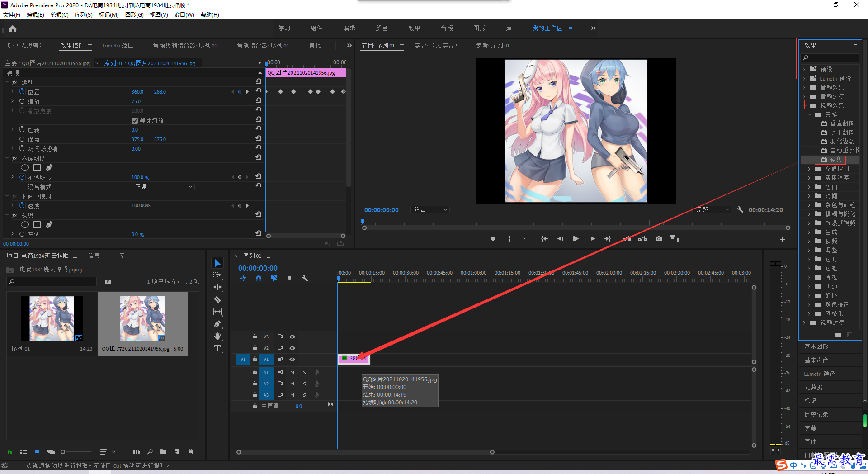This screenshot has width=868, height=474.
Task: Collapse the Motion effect group
Action: coord(7,82)
